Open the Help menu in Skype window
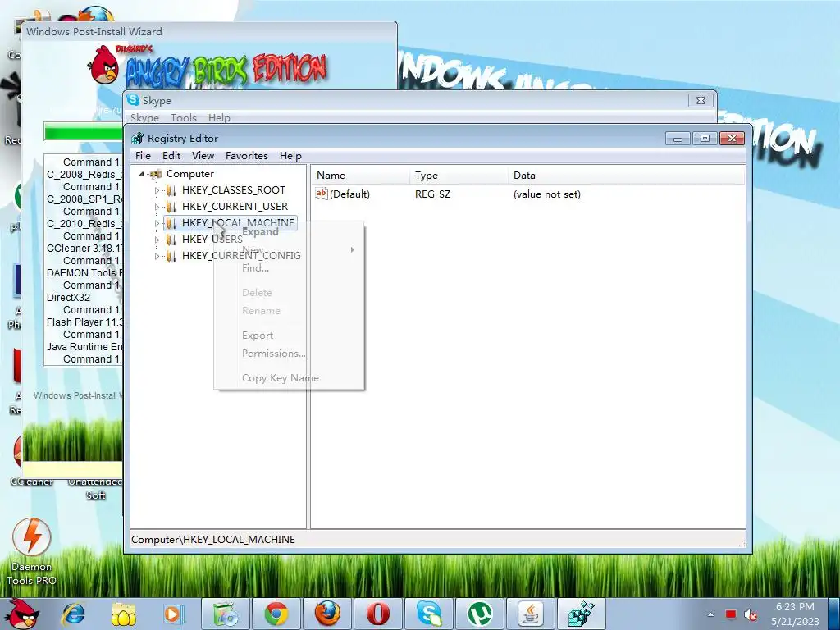 [x=219, y=118]
